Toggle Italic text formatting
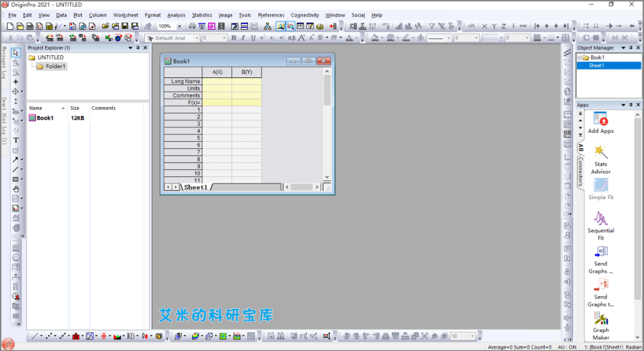The width and height of the screenshot is (644, 351). point(243,38)
